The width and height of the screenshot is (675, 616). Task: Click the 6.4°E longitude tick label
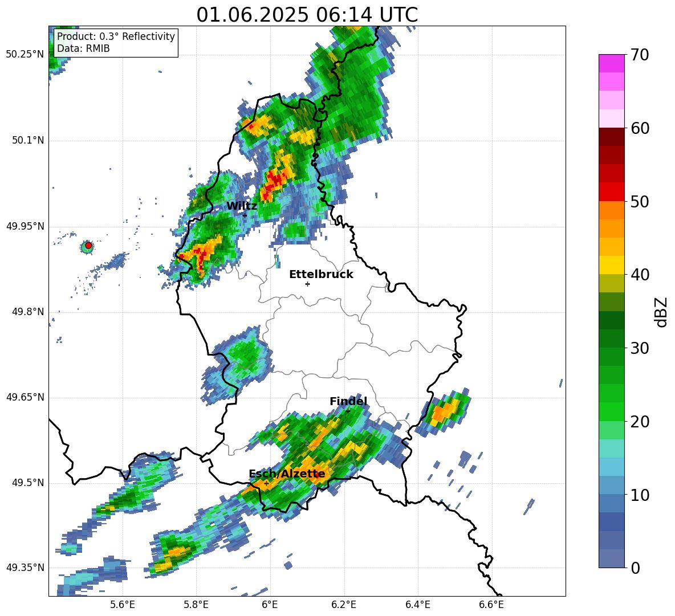(417, 605)
